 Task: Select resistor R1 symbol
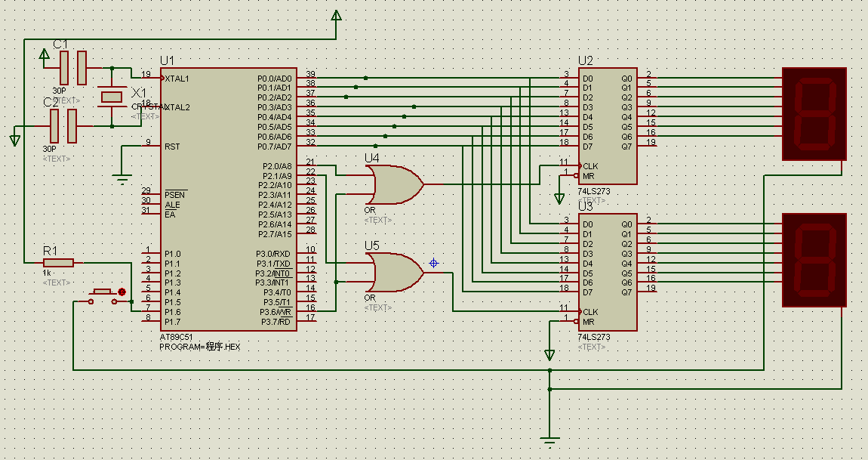point(58,263)
